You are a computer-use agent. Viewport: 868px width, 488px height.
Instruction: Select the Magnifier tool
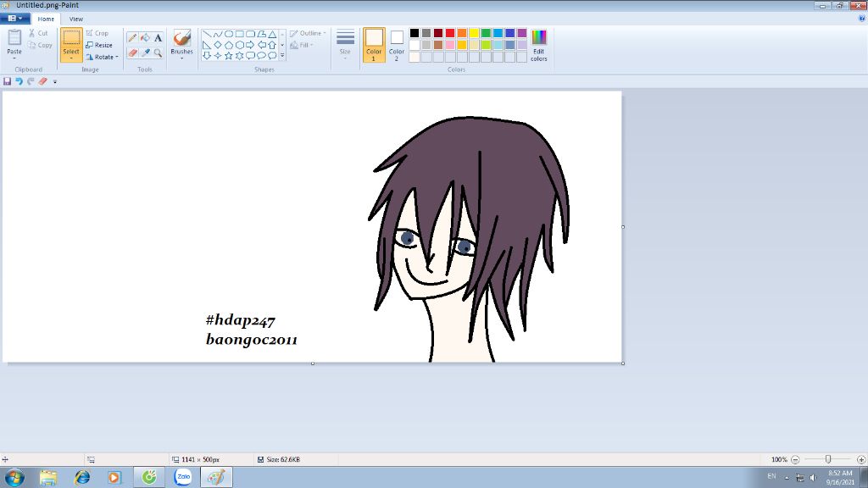coord(158,53)
